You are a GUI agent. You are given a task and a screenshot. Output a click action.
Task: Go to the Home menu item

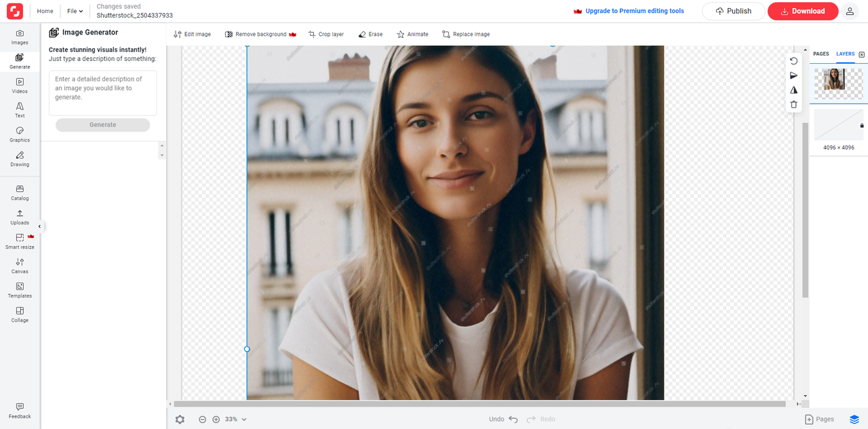45,12
